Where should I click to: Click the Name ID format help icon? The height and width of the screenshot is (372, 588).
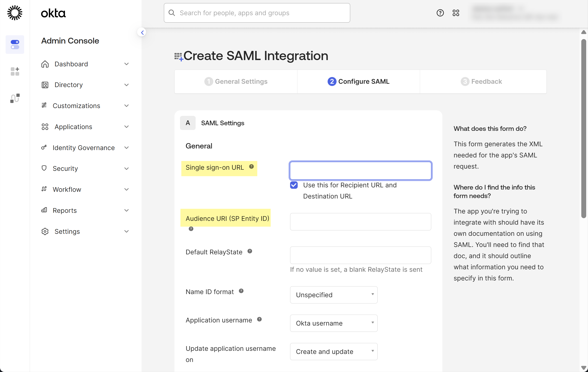241,291
